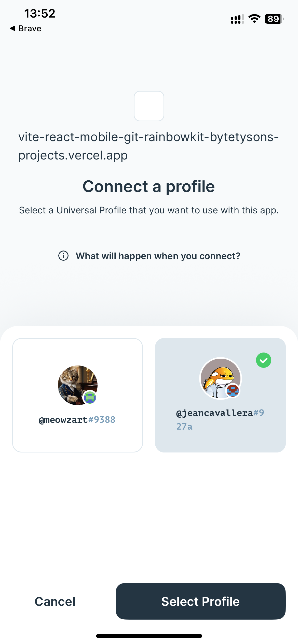This screenshot has height=644, width=298.
Task: Click the globe badge on meowzart's avatar
Action: pos(90,397)
